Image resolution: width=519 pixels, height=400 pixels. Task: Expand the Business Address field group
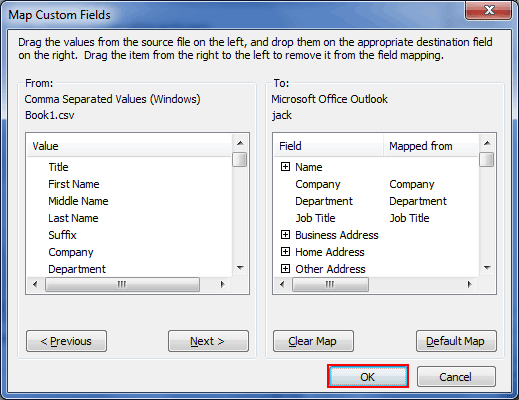pos(285,235)
